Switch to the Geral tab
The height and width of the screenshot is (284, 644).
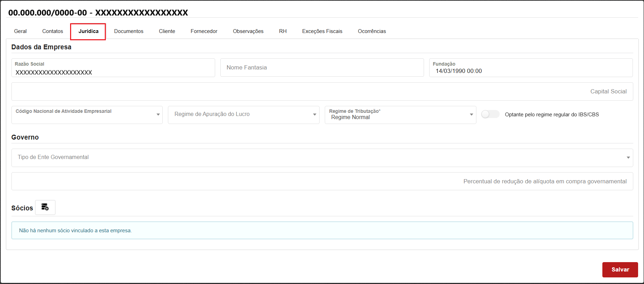point(20,31)
